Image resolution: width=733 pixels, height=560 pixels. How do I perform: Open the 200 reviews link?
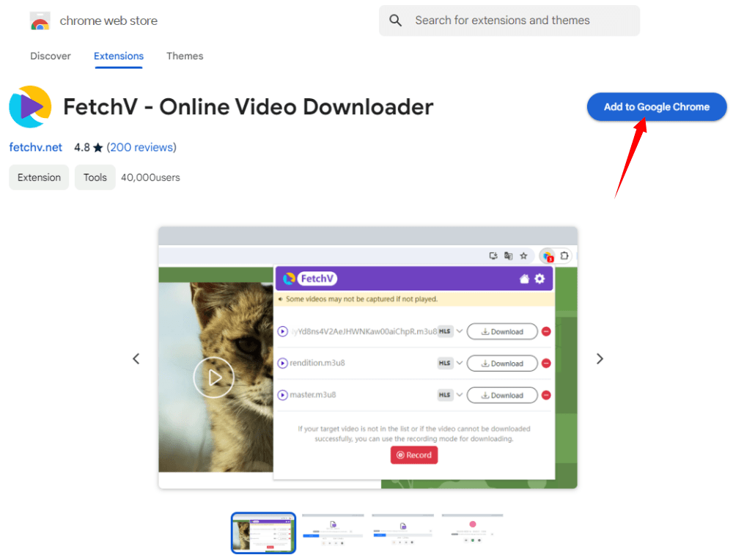tap(141, 147)
